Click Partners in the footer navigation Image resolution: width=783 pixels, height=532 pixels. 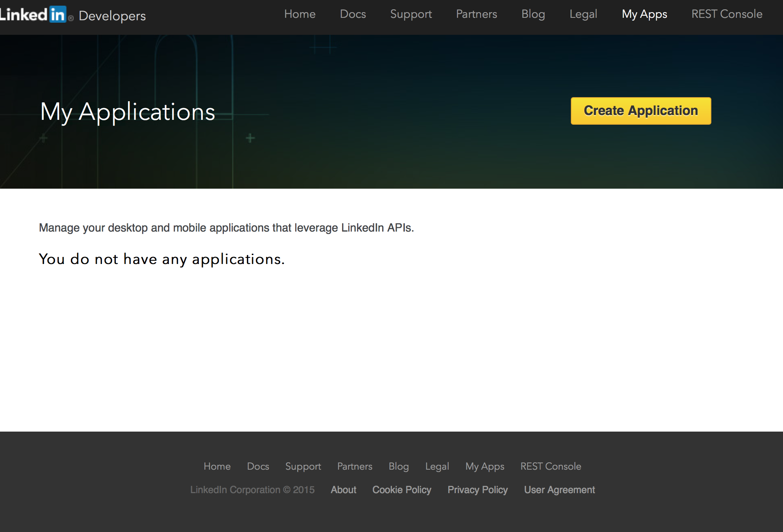click(x=355, y=466)
